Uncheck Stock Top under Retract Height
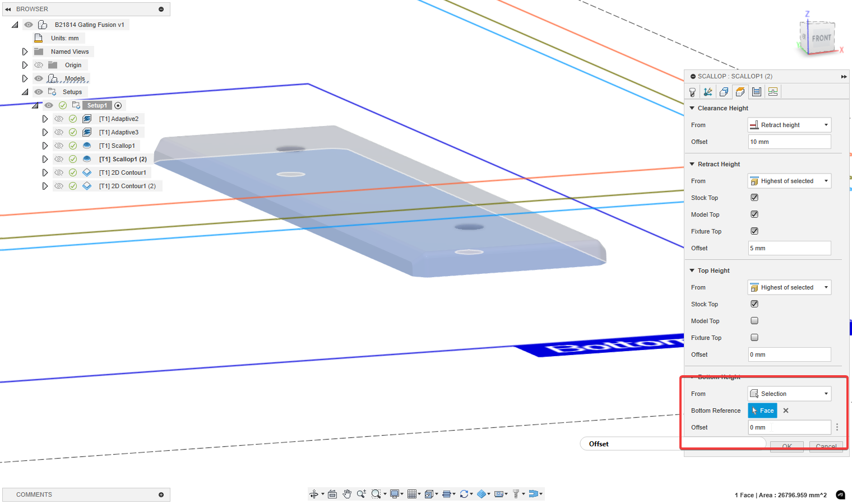Screen dimensions: 852x504 pos(754,197)
